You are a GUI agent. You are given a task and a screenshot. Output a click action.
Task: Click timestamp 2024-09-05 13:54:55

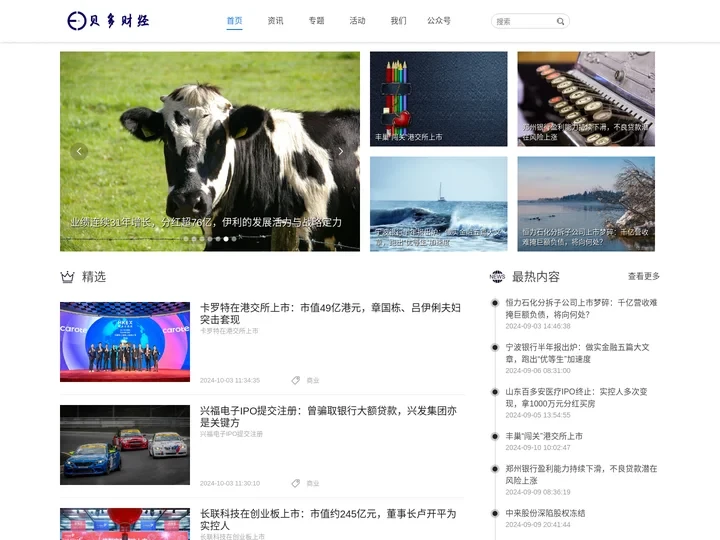(x=538, y=415)
